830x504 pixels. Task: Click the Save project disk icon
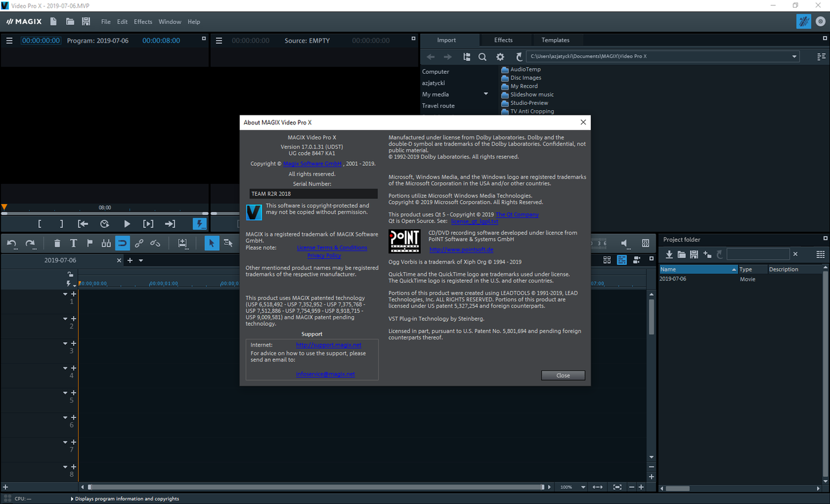coord(86,21)
